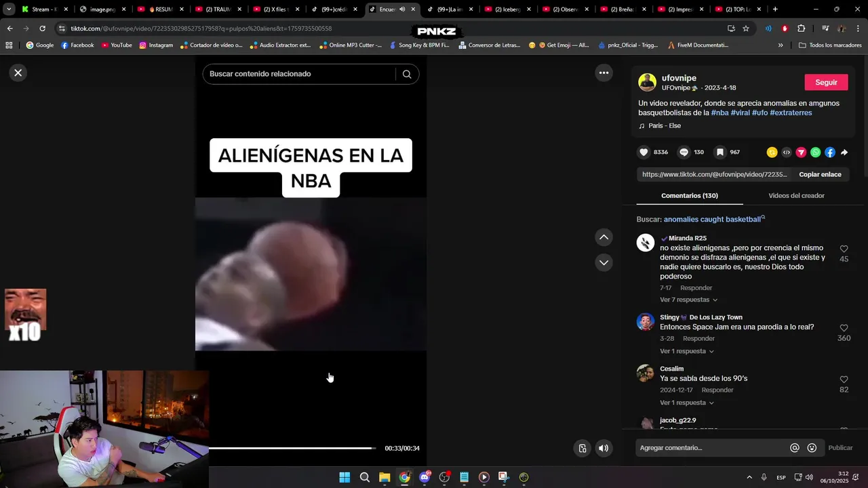
Task: Open comments via speech bubble icon
Action: tap(684, 152)
